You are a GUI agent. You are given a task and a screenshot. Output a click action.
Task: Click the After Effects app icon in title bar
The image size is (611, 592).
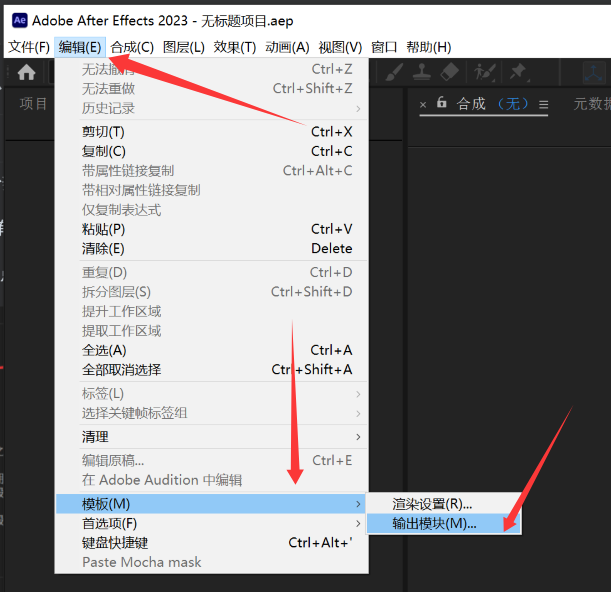coord(18,19)
